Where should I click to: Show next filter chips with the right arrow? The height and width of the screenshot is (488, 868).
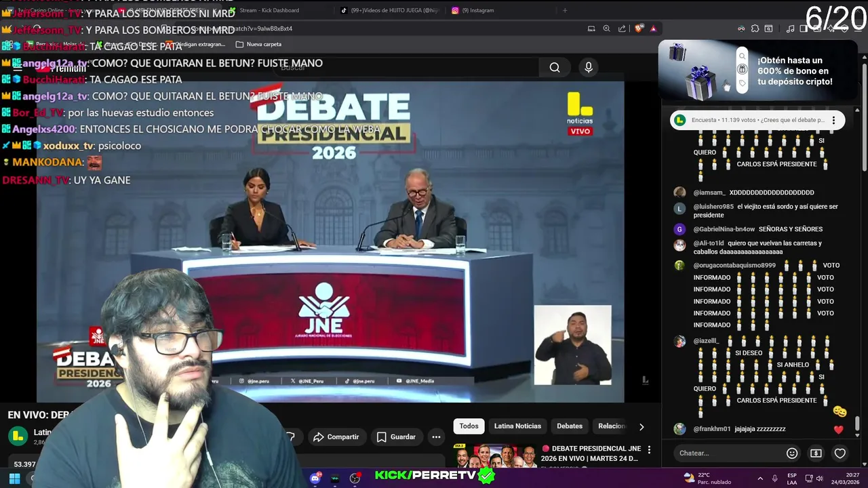642,426
